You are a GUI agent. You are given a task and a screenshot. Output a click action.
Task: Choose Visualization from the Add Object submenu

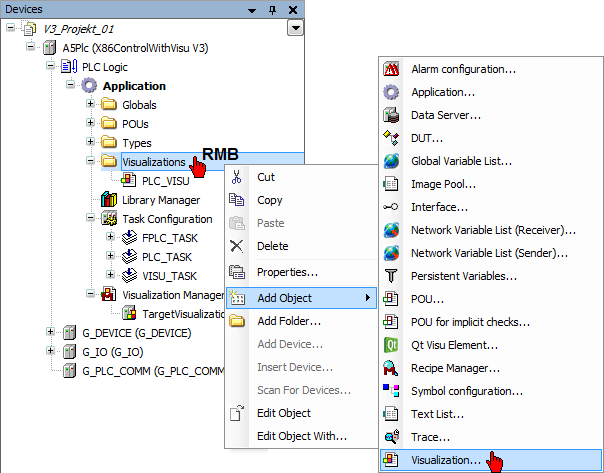point(491,460)
